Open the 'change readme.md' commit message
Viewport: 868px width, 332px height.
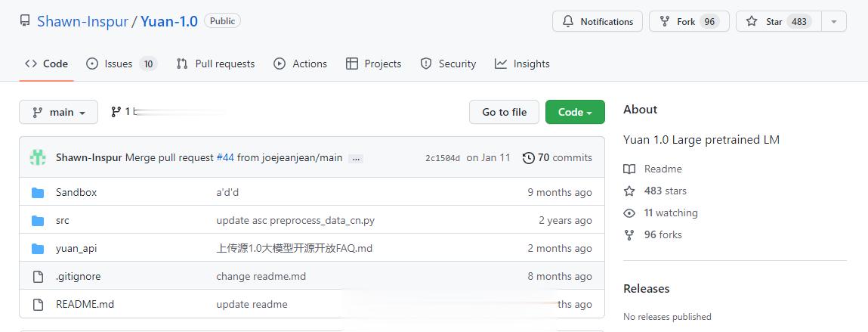pos(261,276)
